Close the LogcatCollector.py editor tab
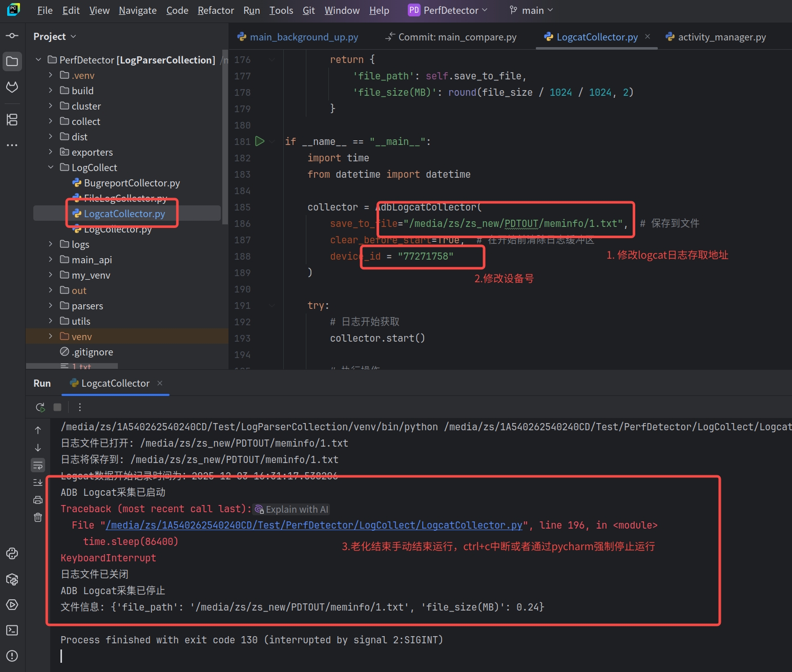This screenshot has width=792, height=672. (648, 37)
